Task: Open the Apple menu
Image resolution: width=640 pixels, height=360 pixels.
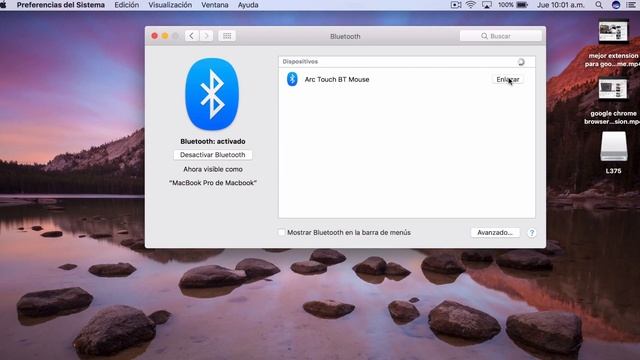Action: point(3,5)
